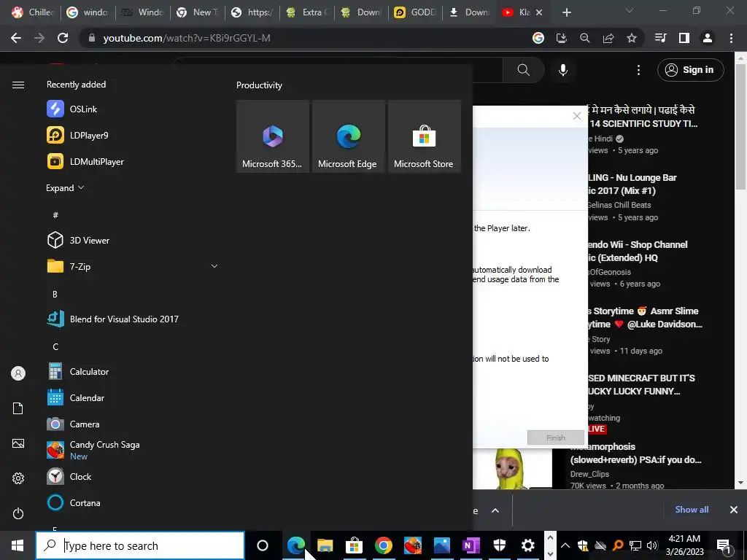
Task: Open Documents from Start sidebar
Action: [x=18, y=408]
